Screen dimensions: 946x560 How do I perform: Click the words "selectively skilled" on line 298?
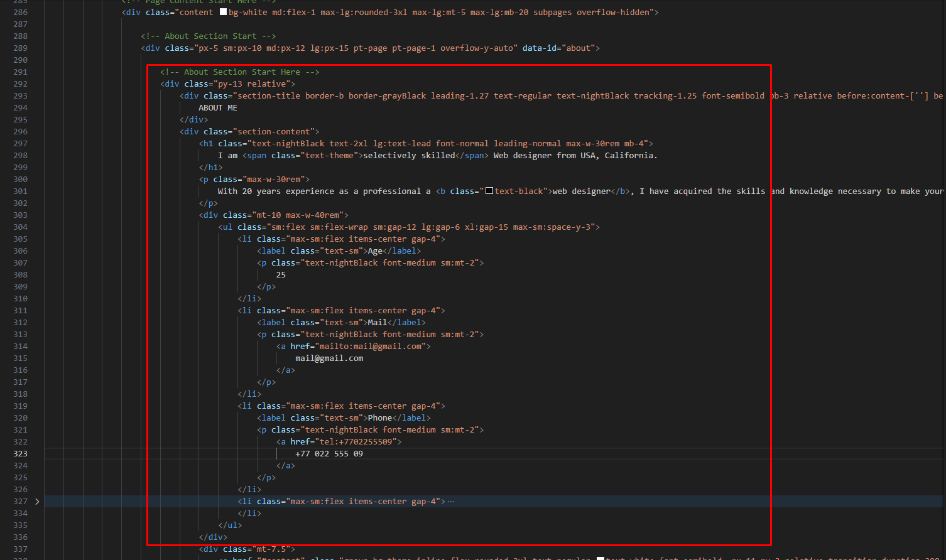coord(409,155)
